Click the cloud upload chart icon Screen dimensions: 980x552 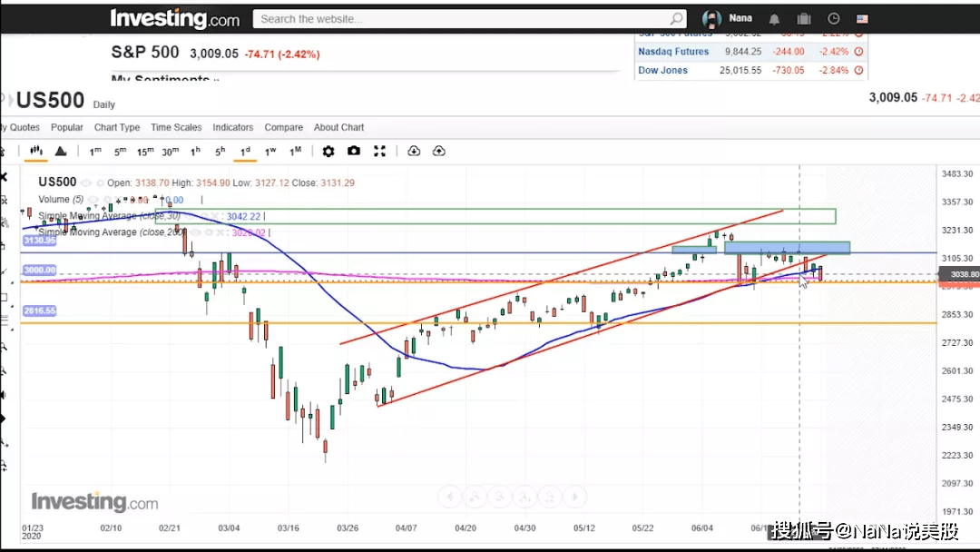[439, 151]
